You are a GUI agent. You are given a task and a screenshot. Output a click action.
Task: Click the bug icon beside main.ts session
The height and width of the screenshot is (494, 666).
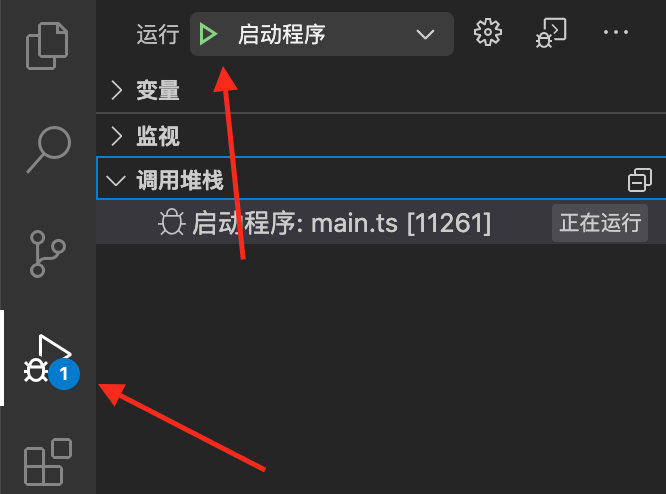pos(172,223)
